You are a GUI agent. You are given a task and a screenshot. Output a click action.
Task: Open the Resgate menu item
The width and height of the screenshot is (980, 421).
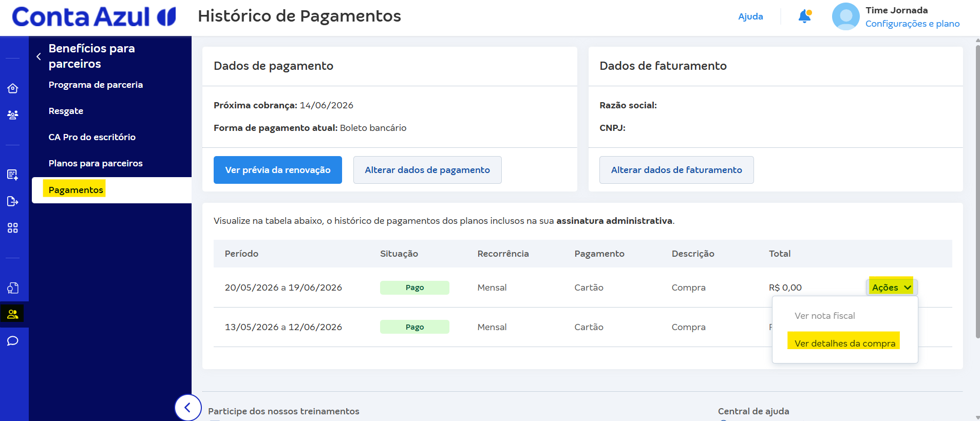click(66, 111)
